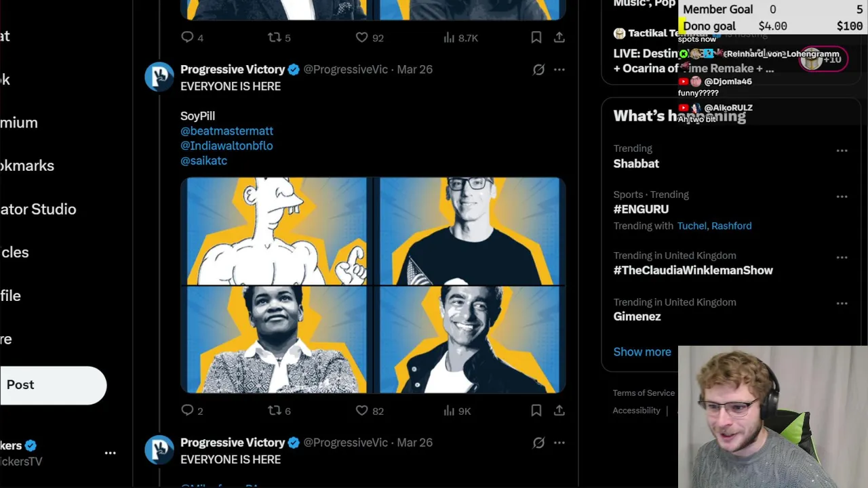Viewport: 868px width, 488px height.
Task: Open more options for #ENGURU trend
Action: 842,197
